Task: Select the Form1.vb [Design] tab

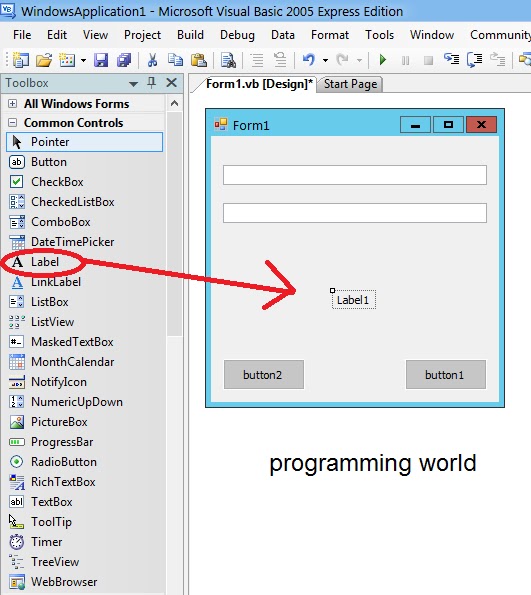Action: pyautogui.click(x=259, y=84)
